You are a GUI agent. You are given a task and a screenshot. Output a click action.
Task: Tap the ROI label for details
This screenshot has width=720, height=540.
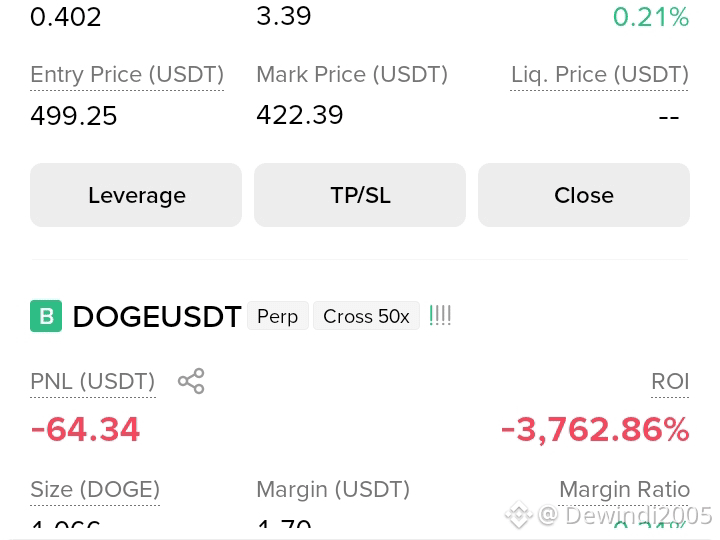[x=670, y=382]
